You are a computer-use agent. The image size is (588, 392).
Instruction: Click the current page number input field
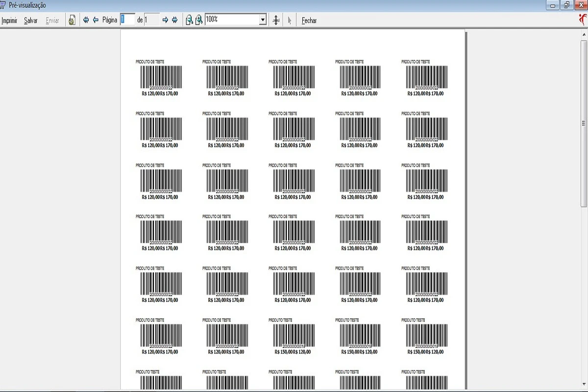[127, 20]
